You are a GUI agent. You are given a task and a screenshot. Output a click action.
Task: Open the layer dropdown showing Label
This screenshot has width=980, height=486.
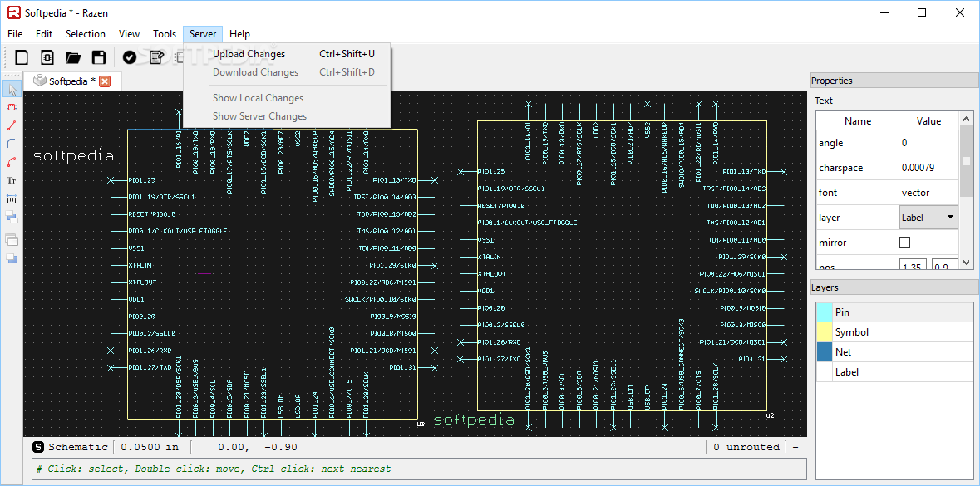pos(928,218)
